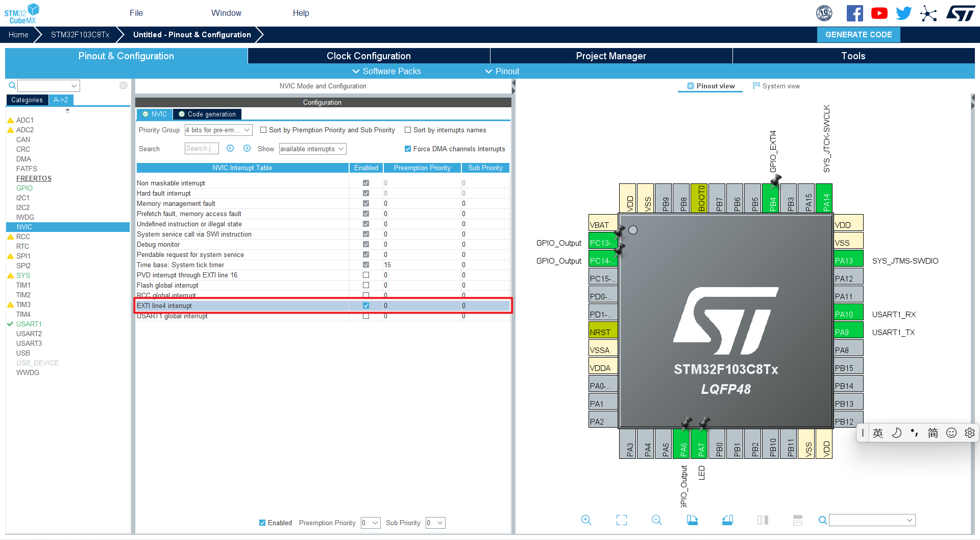Zoom in on the chip pinout
This screenshot has width=980, height=540.
586,520
